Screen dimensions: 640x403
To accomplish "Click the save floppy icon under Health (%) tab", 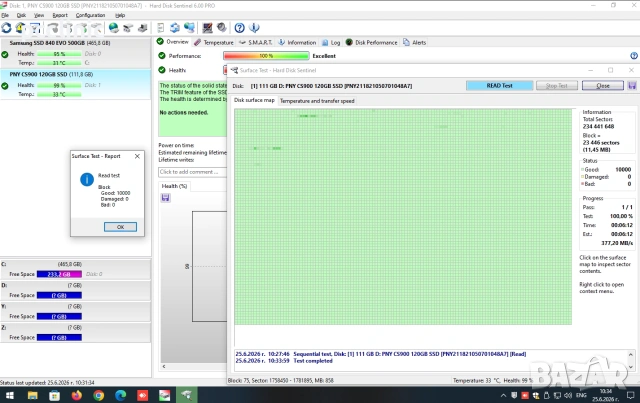I will (x=165, y=198).
